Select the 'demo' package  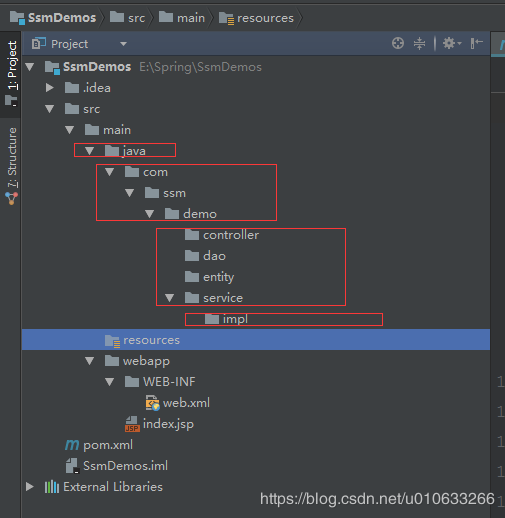point(200,214)
